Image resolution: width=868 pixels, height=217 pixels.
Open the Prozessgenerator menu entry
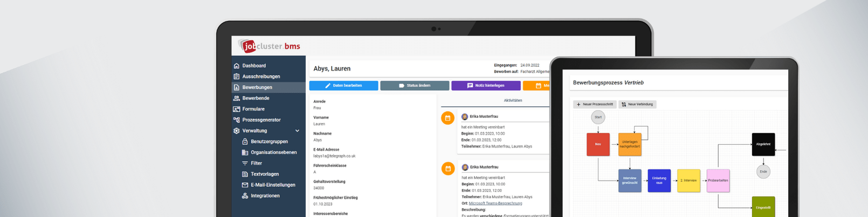pos(261,120)
